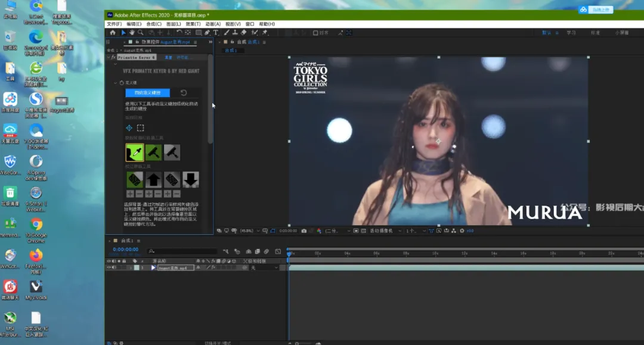The image size is (644, 345).
Task: Toggle video eye for August layer
Action: (109, 268)
